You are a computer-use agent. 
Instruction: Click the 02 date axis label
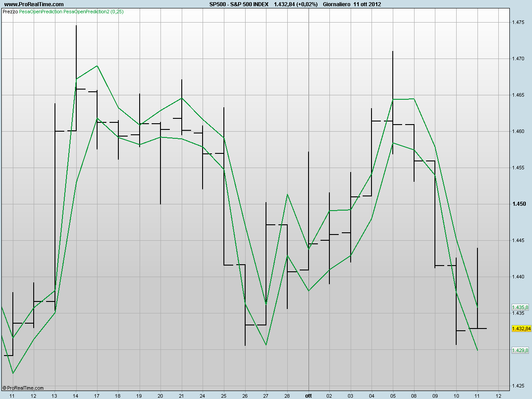[329, 395]
